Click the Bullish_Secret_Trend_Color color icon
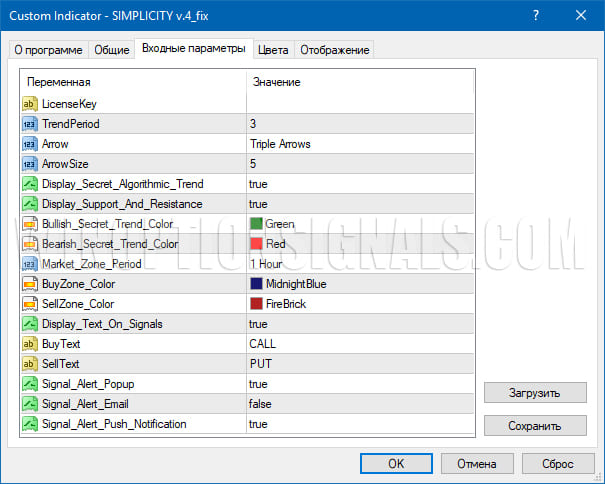 30,223
